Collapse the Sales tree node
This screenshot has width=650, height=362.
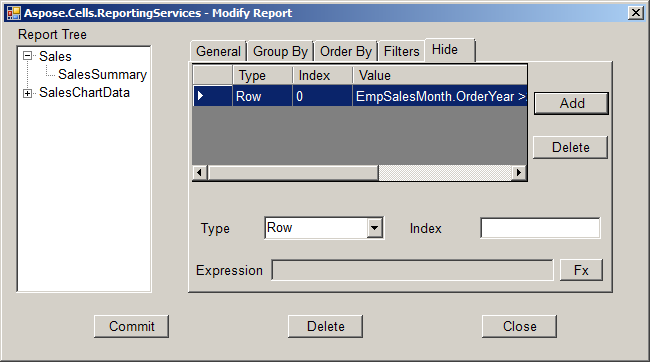27,56
